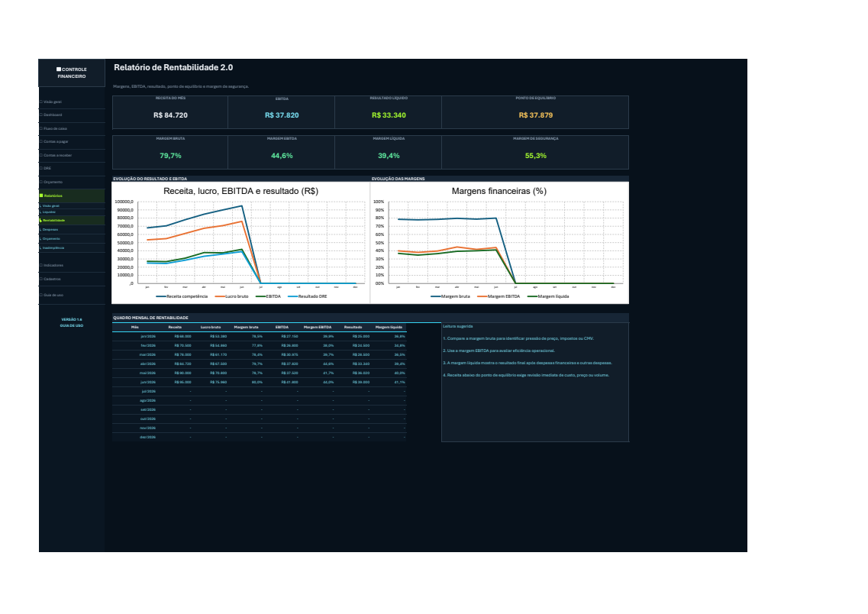Click the Receita competência legend entry
Viewport: 868px width, 614px height.
pyautogui.click(x=182, y=297)
